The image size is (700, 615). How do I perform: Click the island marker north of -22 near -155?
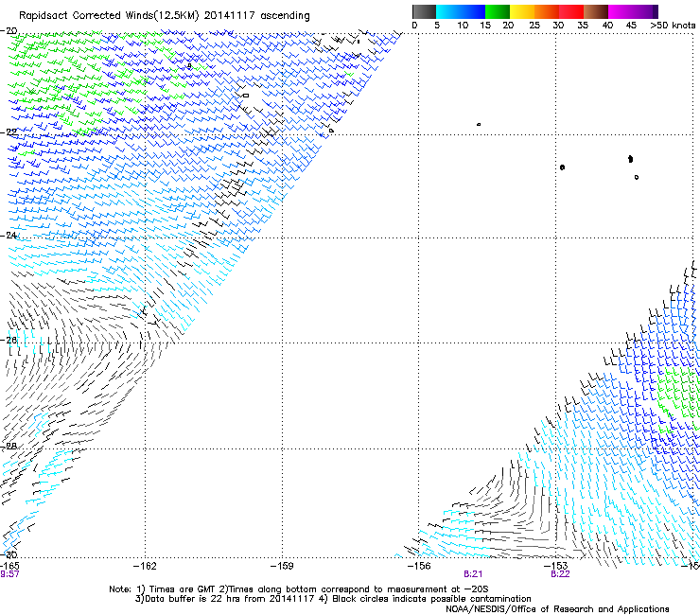click(x=479, y=125)
